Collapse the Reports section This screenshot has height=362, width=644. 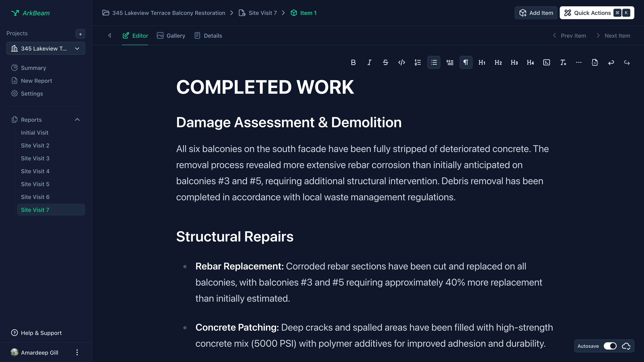(x=77, y=120)
